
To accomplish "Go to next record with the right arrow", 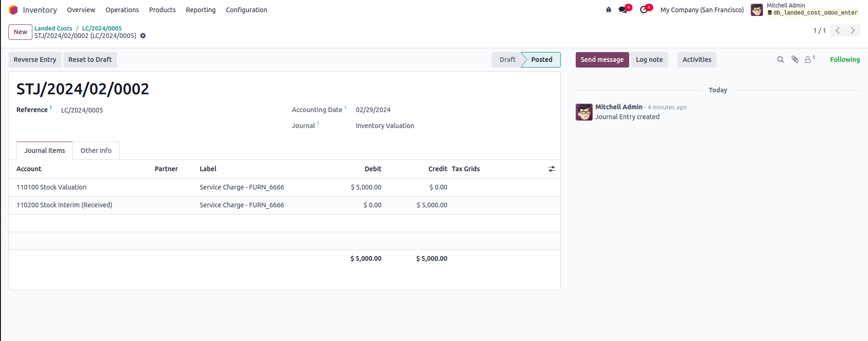I will click(853, 30).
